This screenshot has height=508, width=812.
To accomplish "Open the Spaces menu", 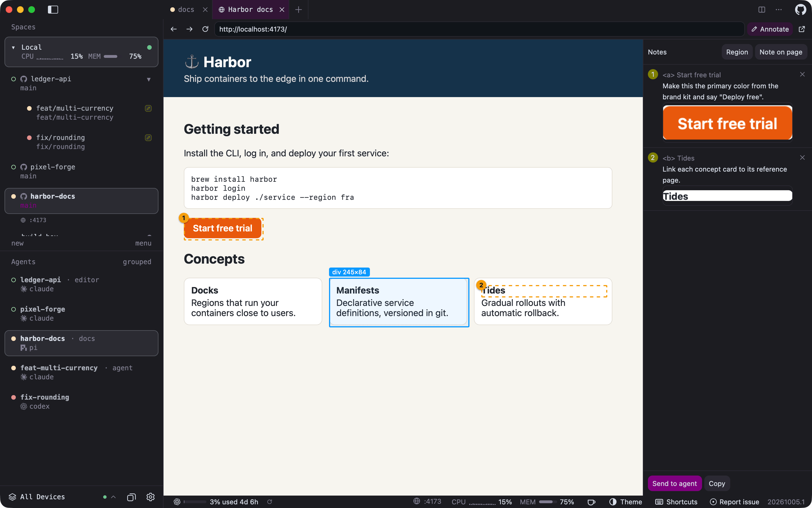I will click(x=143, y=243).
